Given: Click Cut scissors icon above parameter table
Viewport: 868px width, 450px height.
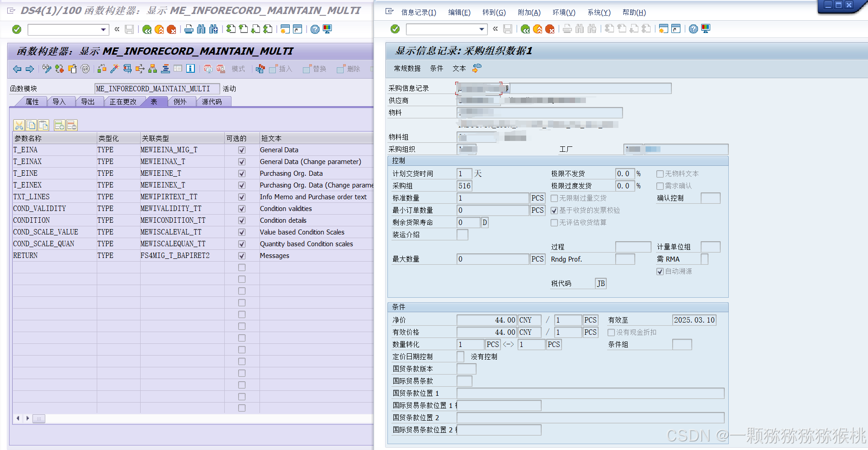Looking at the screenshot, I should tap(19, 125).
